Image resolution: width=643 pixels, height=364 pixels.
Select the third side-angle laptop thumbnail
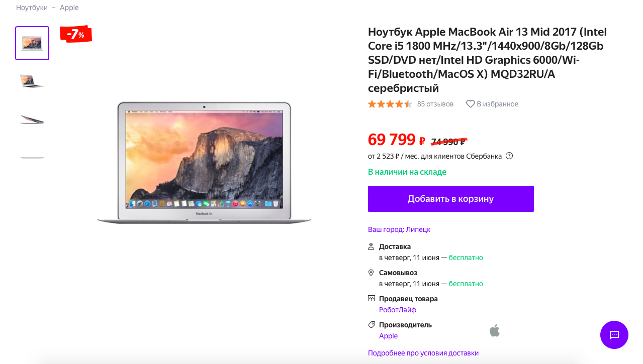(32, 119)
